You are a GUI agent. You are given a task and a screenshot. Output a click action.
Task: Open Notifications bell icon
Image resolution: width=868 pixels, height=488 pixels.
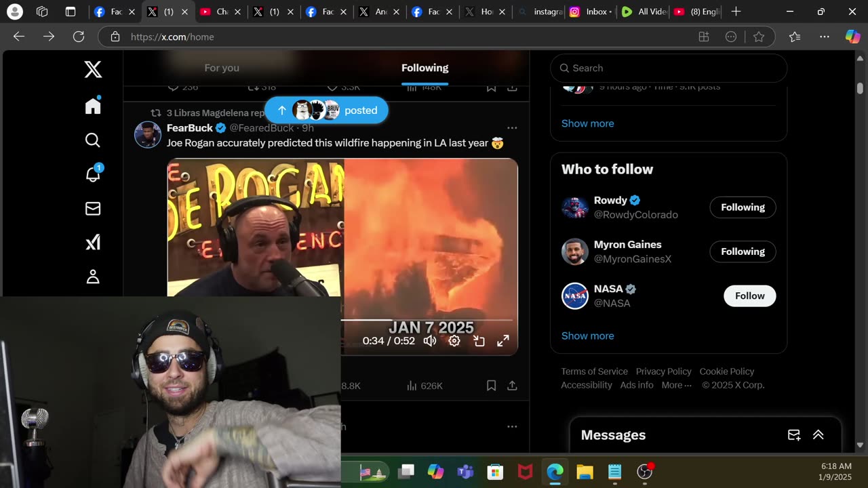point(94,174)
